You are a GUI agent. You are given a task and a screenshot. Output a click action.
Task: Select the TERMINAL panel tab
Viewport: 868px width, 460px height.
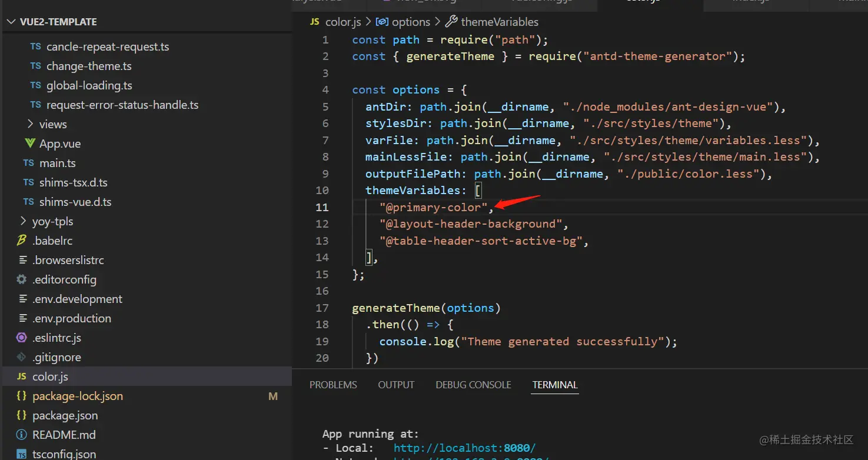pyautogui.click(x=555, y=385)
